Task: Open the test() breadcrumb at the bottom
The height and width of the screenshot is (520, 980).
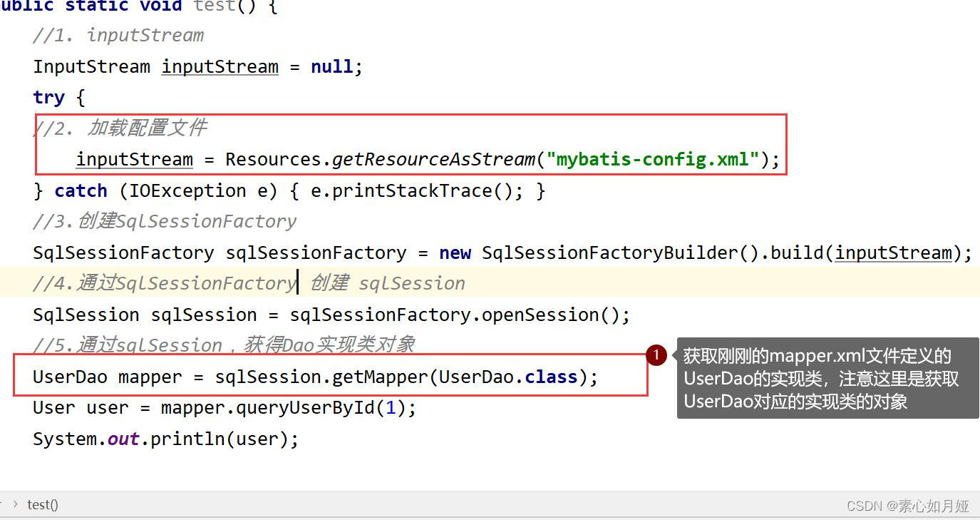Action: tap(43, 505)
